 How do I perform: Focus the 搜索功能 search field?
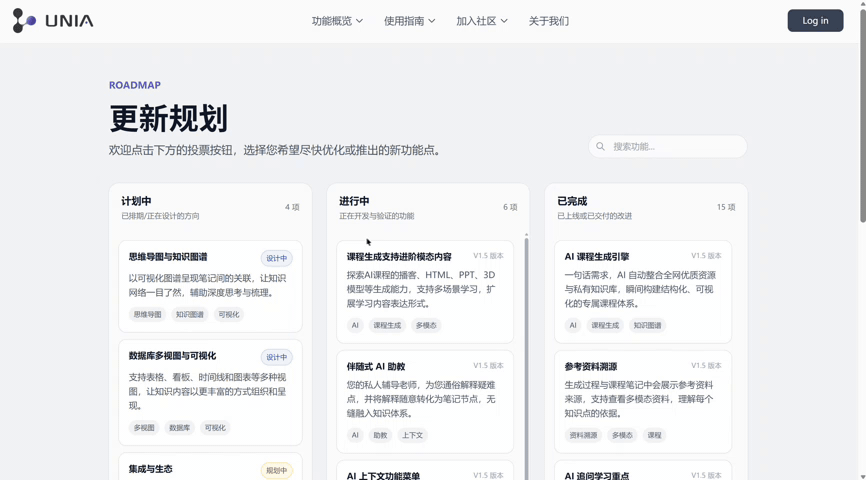668,146
